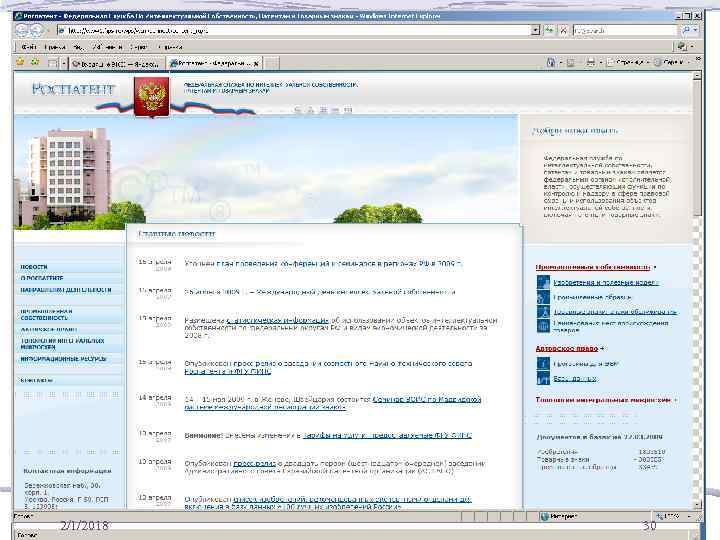The width and height of the screenshot is (720, 540).
Task: Click the Russian coat of arms emblem
Action: 152,97
